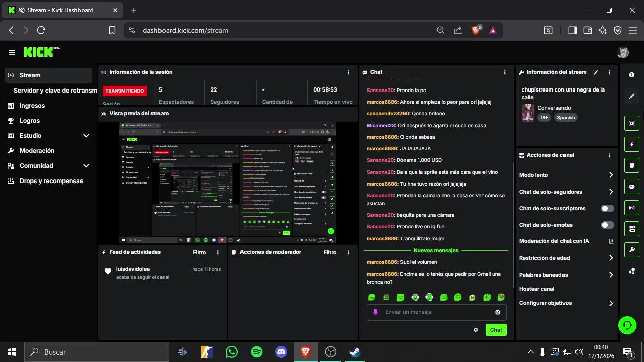Open the Feed de actividades three-dot menu

[x=218, y=252]
